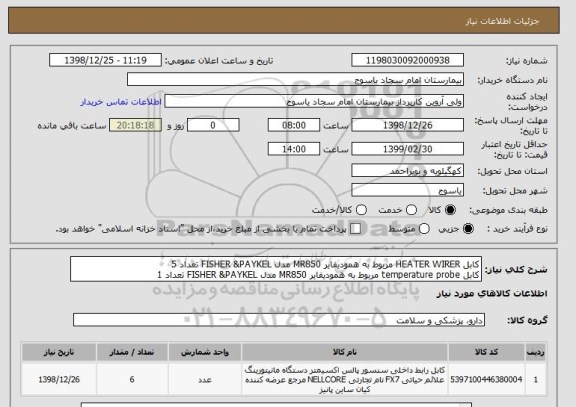Click the نوع فرآیند خرید label
576x407 pixels.
[x=517, y=228]
